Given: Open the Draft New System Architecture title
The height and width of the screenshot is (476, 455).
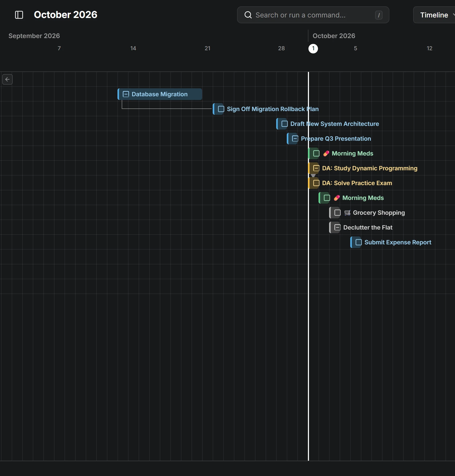Looking at the screenshot, I should click(335, 124).
